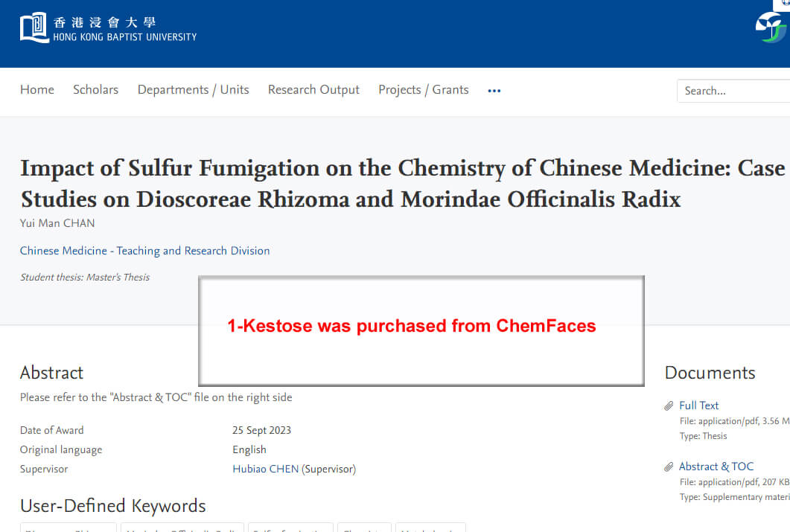Open the Research Output menu item
The image size is (790, 532).
tap(314, 89)
